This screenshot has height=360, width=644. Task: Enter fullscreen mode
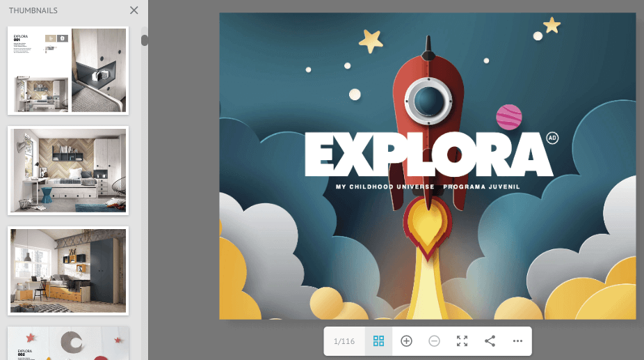(462, 341)
